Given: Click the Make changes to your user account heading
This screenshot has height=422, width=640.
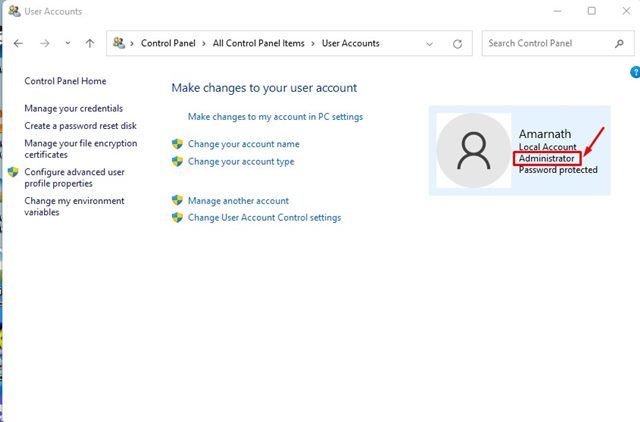Looking at the screenshot, I should coord(264,88).
